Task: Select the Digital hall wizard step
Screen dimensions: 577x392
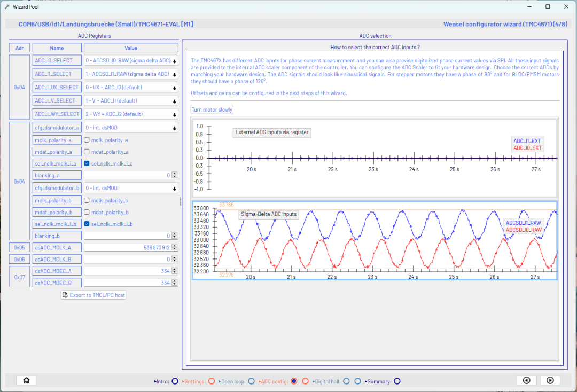Action: coord(346,381)
